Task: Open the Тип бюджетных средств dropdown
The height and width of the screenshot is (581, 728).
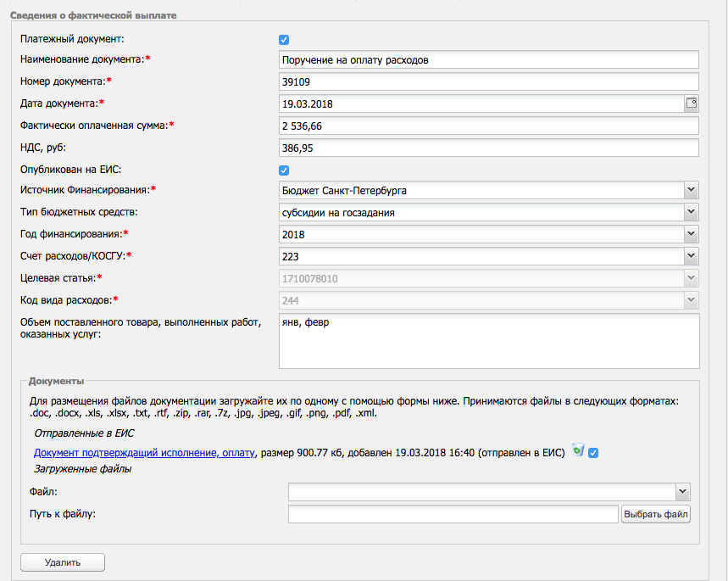Action: (488, 212)
